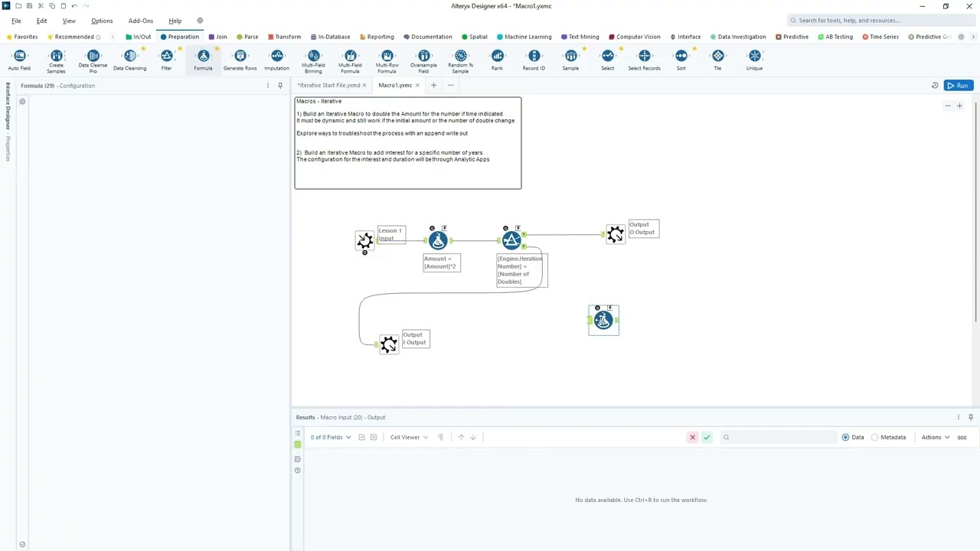
Task: Click the Results search field
Action: pyautogui.click(x=779, y=437)
